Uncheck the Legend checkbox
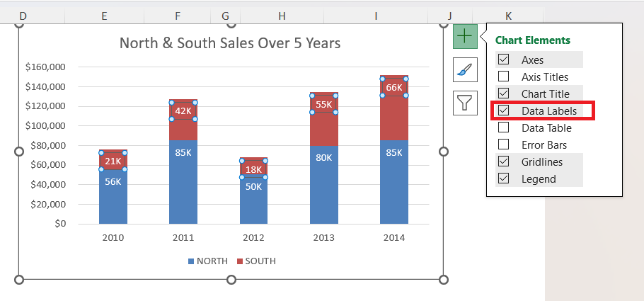The width and height of the screenshot is (644, 301). point(504,179)
